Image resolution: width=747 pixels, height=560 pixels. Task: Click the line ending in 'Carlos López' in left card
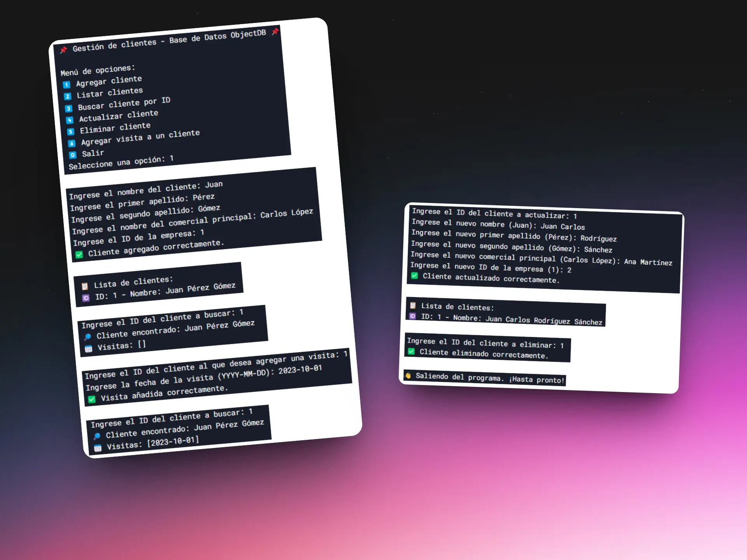(193, 221)
